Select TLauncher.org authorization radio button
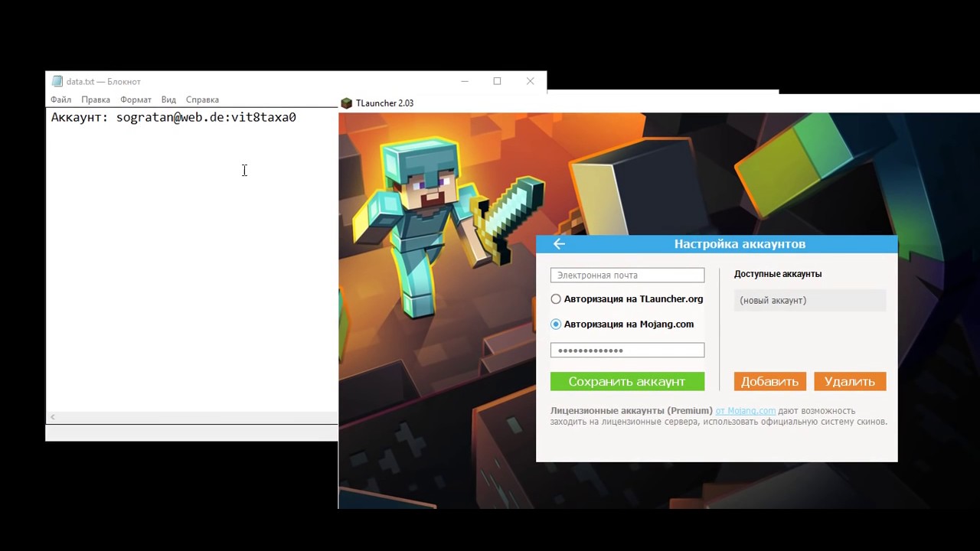Image resolution: width=980 pixels, height=551 pixels. [556, 299]
